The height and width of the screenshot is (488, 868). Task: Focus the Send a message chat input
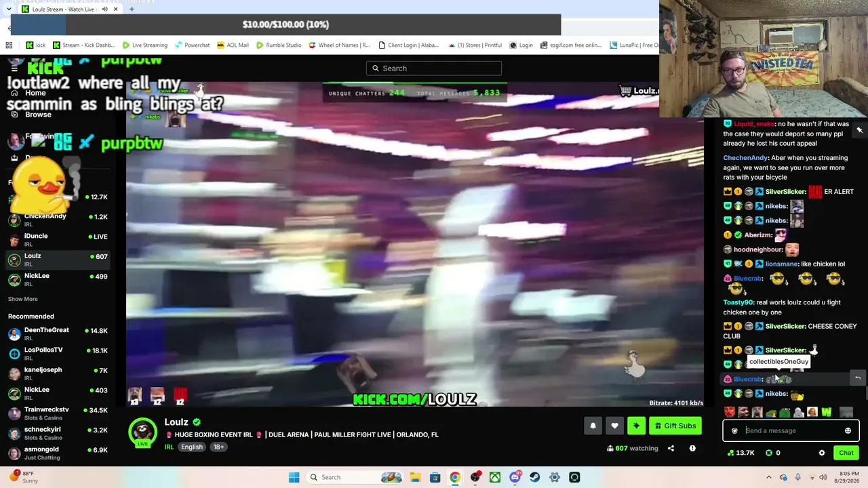click(x=791, y=430)
